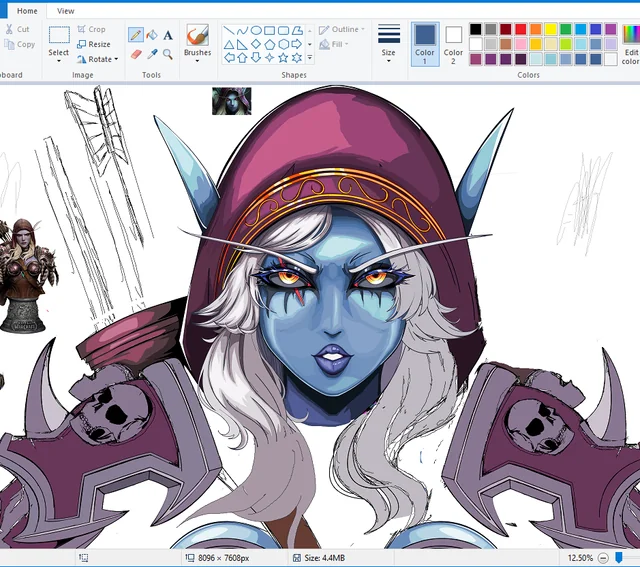The image size is (640, 567).
Task: Open the Edit colors dialog
Action: coord(631,44)
